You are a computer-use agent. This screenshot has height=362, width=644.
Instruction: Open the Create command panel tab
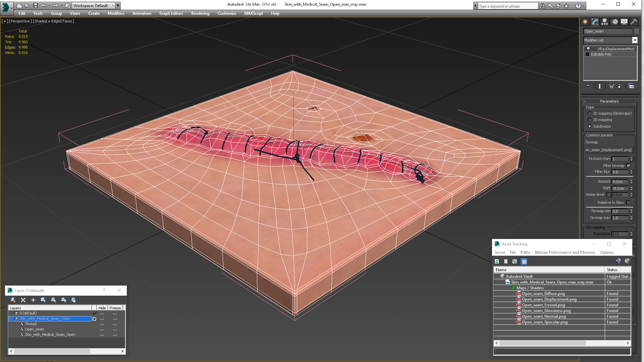click(585, 22)
